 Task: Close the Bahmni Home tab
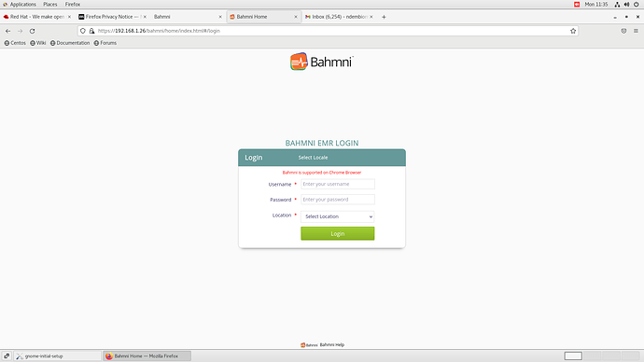tap(296, 17)
